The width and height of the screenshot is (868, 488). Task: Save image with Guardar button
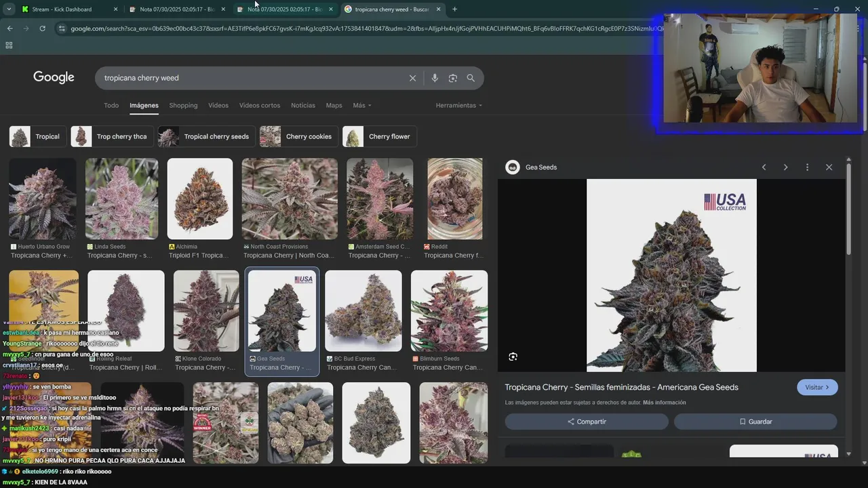755,422
